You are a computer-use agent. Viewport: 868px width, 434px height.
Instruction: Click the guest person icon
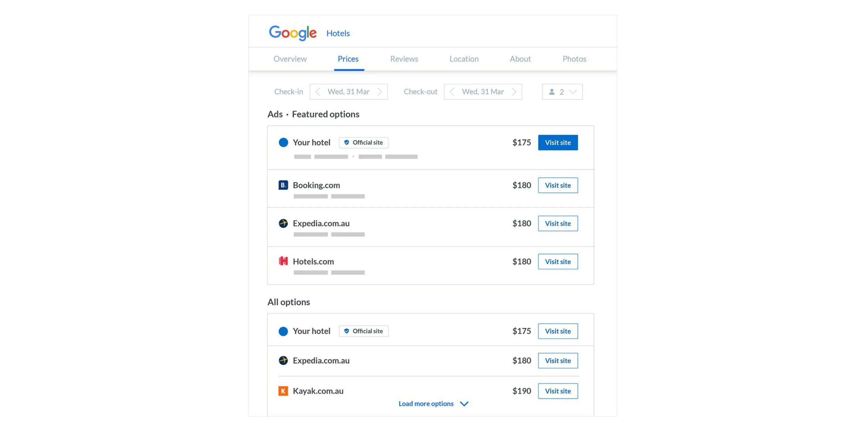[x=552, y=91]
